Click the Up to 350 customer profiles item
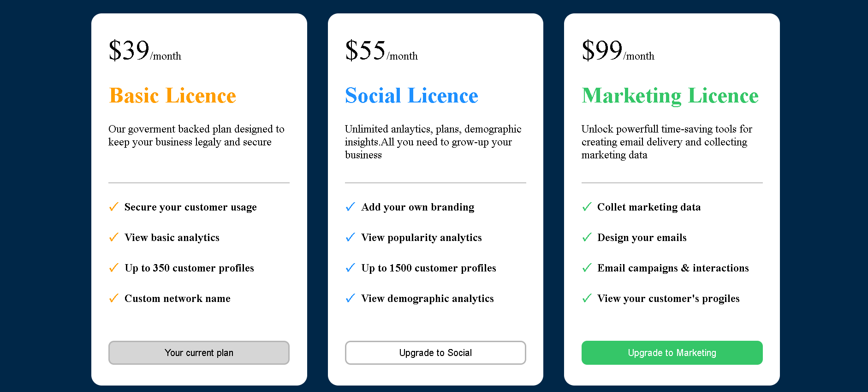868x392 pixels. pos(189,268)
